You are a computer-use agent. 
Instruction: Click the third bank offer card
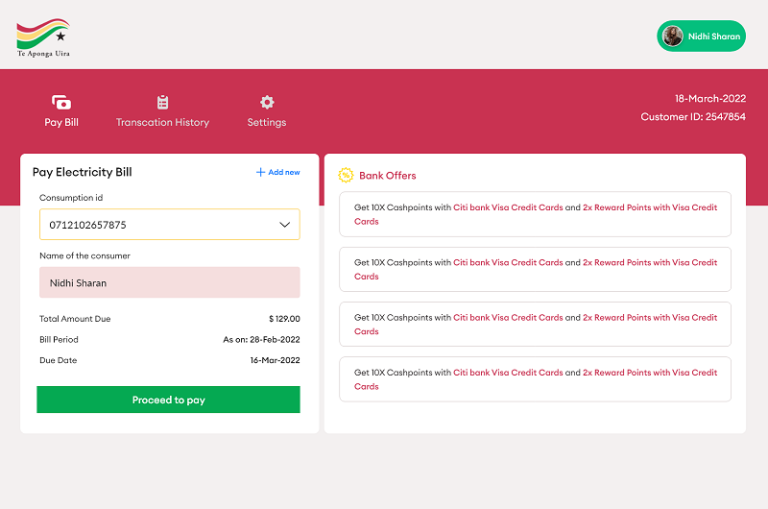point(535,324)
